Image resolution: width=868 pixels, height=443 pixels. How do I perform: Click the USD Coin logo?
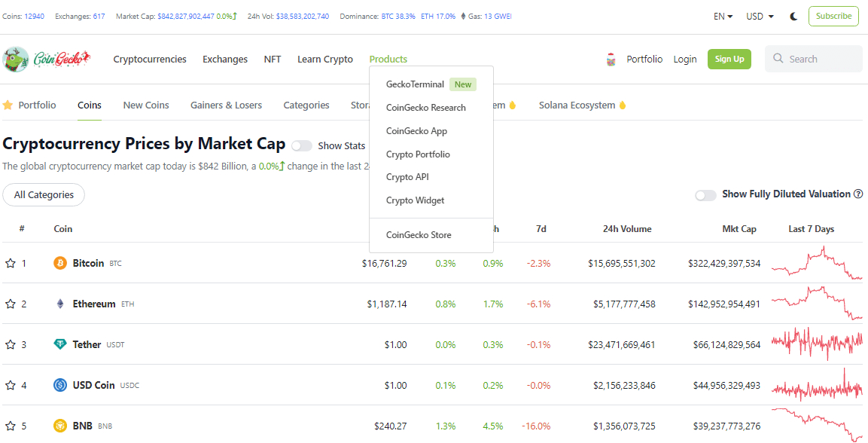(60, 385)
